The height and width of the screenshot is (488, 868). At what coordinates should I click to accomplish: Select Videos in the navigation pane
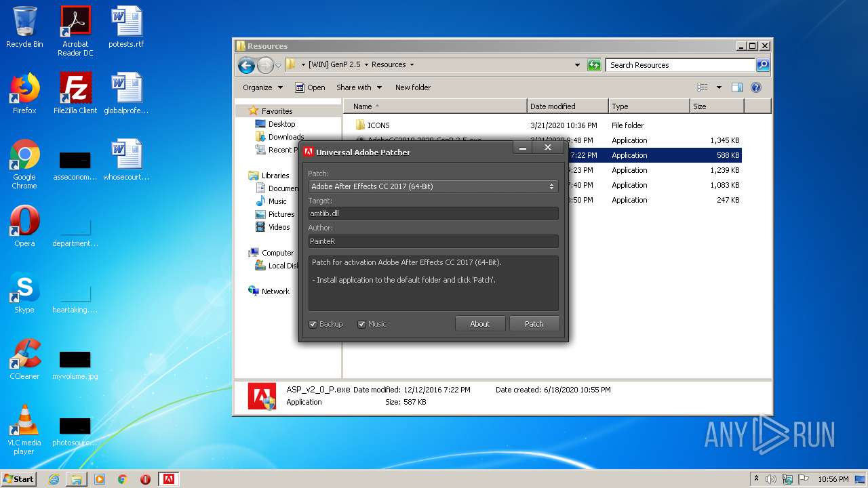pyautogui.click(x=279, y=227)
